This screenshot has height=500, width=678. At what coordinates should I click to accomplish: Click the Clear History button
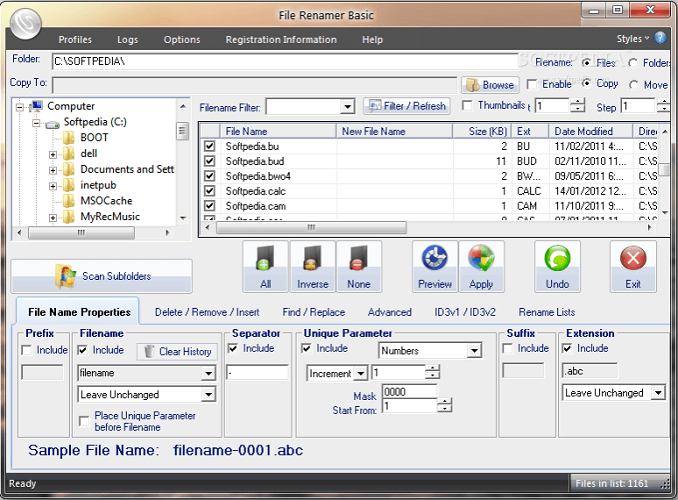click(175, 351)
